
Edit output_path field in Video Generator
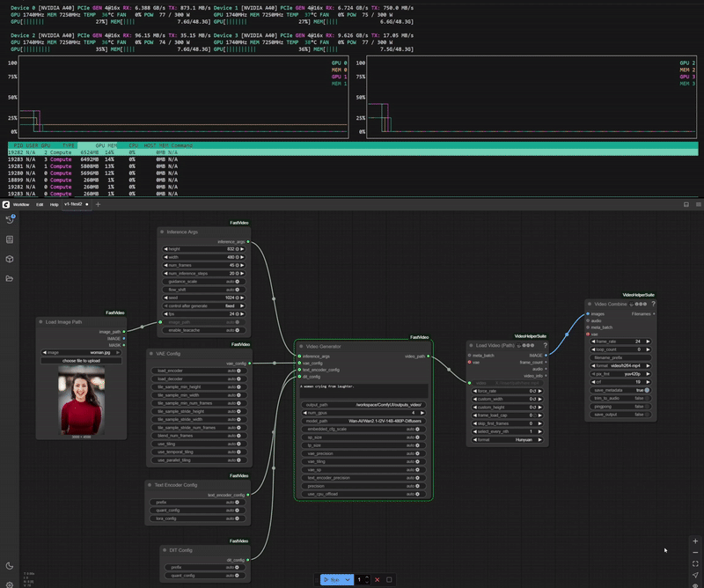pos(363,405)
